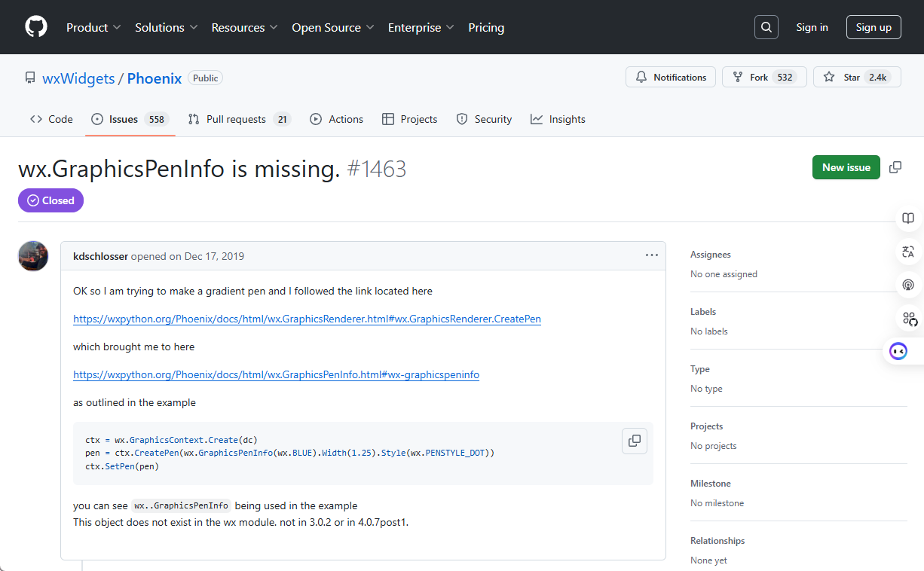Viewport: 924px width, 571px height.
Task: Open kdschlosser's profile link
Action: point(100,256)
